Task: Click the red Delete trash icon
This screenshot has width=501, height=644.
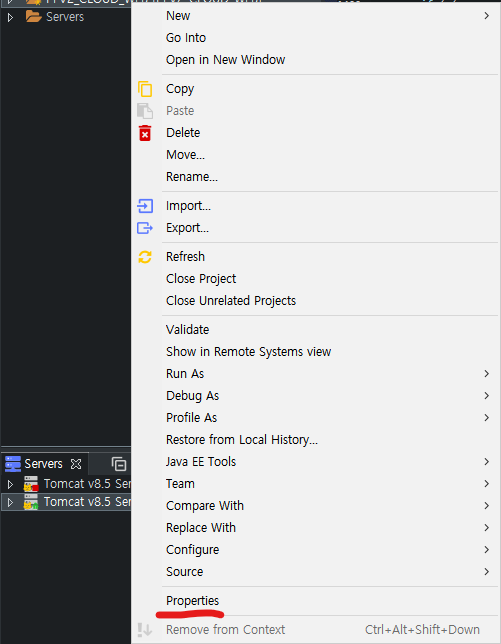Action: click(145, 133)
